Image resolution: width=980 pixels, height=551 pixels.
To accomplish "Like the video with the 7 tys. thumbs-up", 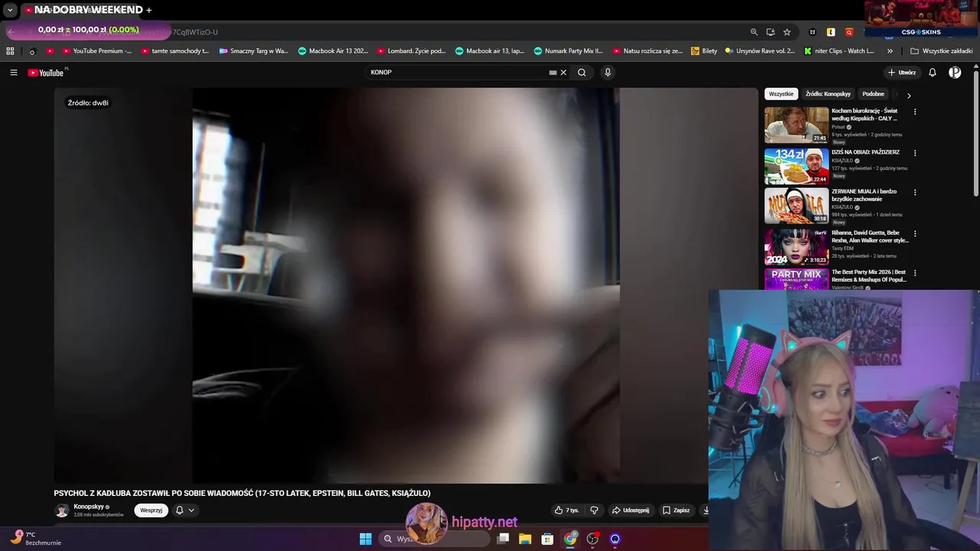I will pyautogui.click(x=567, y=510).
